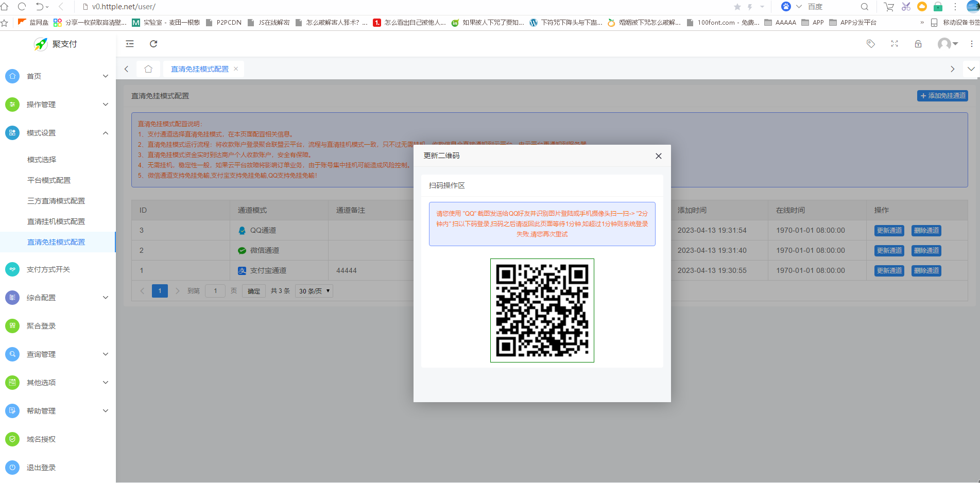Open the 30 条/页 page size dropdown
This screenshot has height=483, width=980.
pyautogui.click(x=314, y=291)
